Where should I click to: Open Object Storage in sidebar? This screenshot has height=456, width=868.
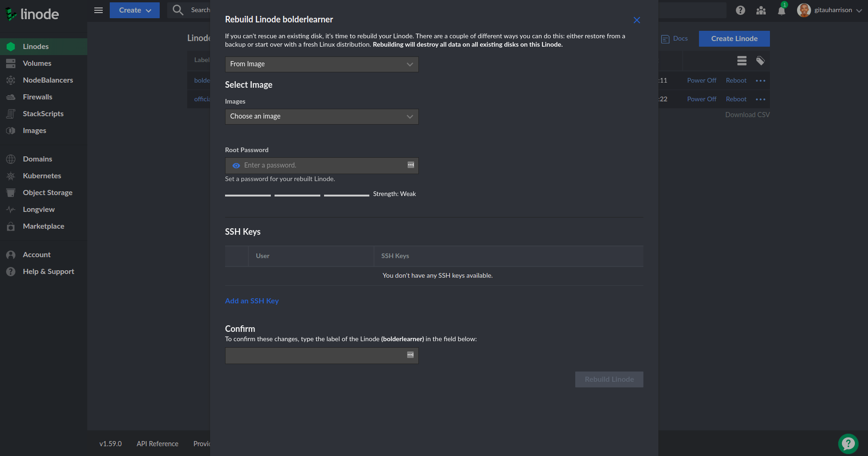43,193
